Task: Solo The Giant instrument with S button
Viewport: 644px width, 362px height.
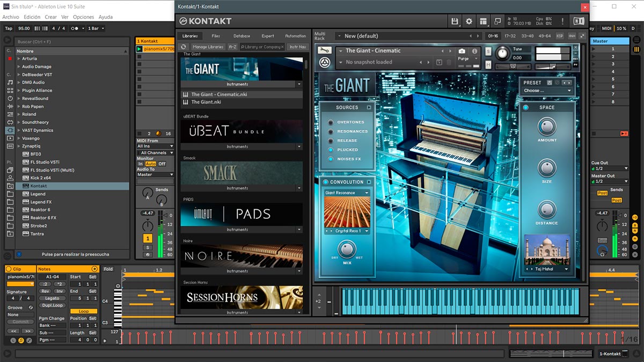Action: tap(488, 51)
